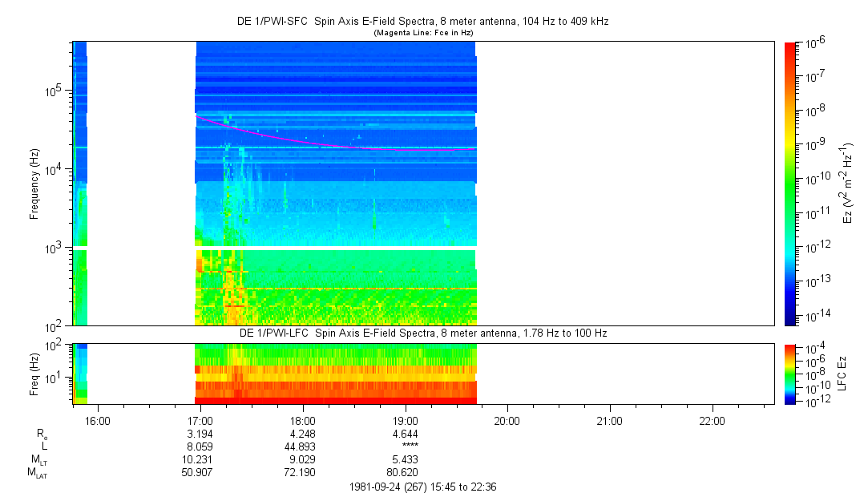The image size is (868, 497).
Task: Select the 22:00 time axis tick label
Action: point(713,421)
